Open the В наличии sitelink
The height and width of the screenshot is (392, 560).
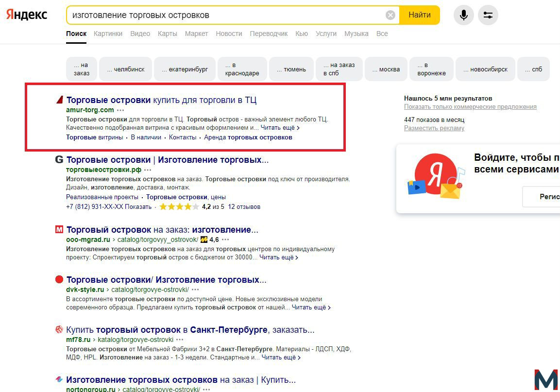coord(146,137)
